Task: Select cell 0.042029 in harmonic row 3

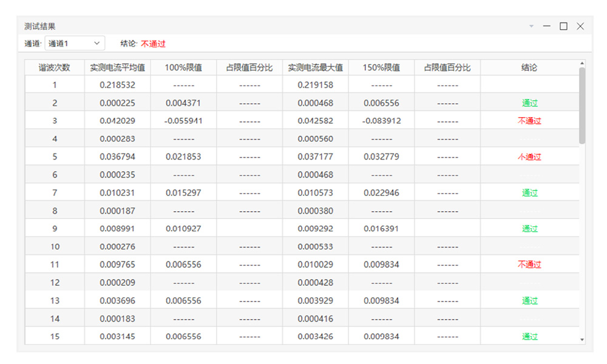Action: tap(117, 121)
